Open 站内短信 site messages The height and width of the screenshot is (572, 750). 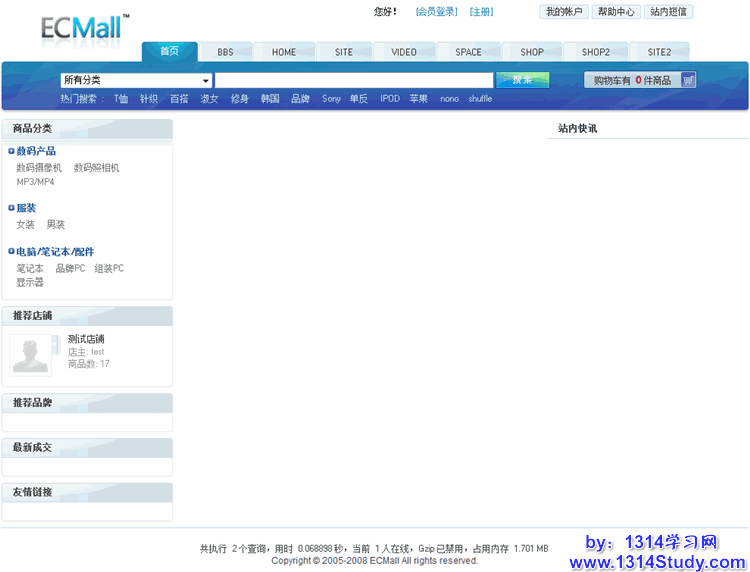pos(669,12)
